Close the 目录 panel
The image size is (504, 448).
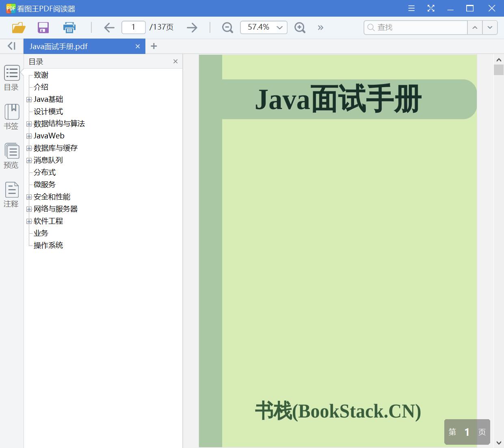(x=175, y=61)
